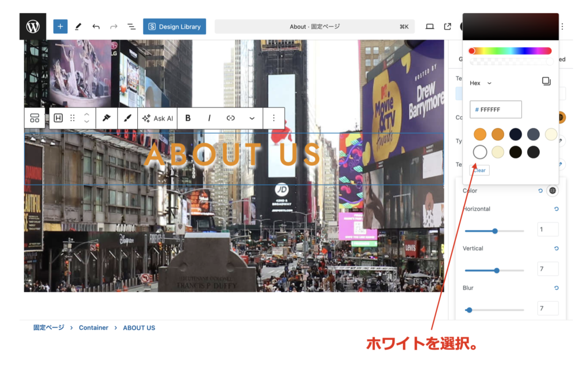588x376 pixels.
Task: Open block toolbar three-dot options menu
Action: 273,118
